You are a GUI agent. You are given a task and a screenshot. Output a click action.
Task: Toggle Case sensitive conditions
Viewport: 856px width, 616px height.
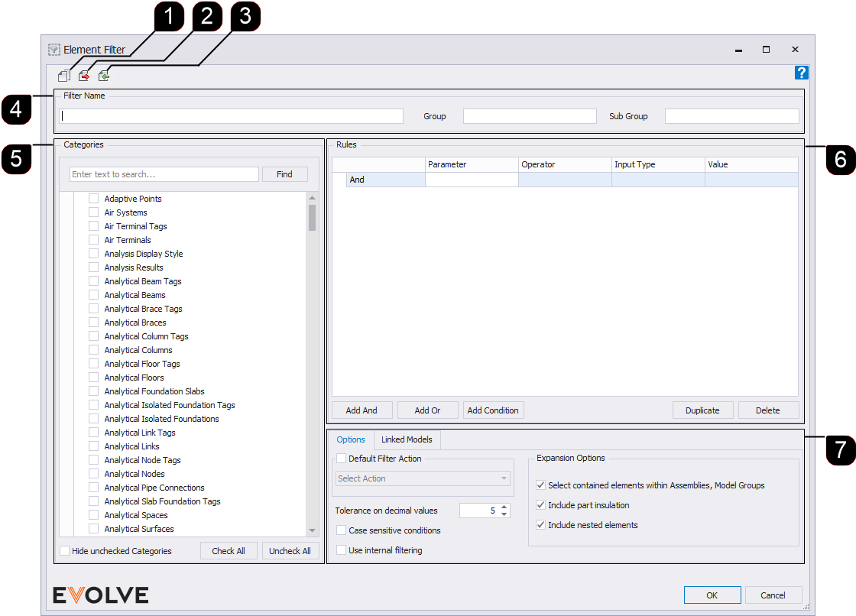(341, 530)
